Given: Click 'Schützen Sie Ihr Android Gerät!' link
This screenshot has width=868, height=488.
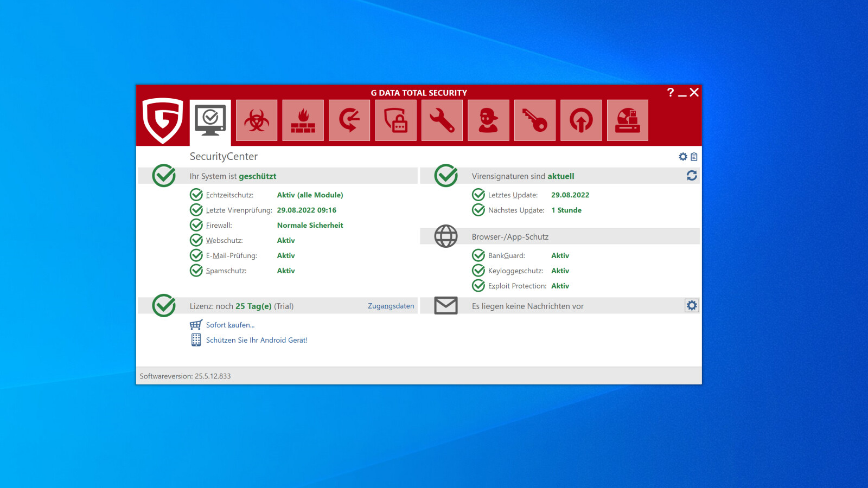Looking at the screenshot, I should point(257,340).
